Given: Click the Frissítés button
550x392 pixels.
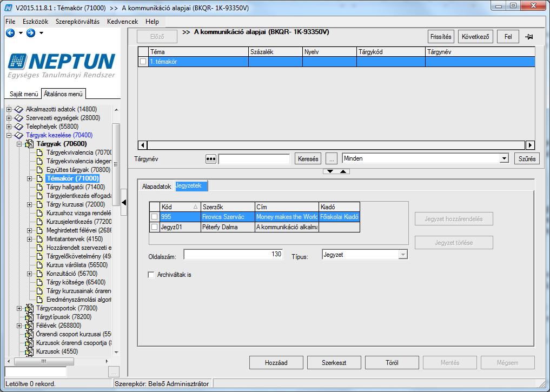Looking at the screenshot, I should pos(441,36).
